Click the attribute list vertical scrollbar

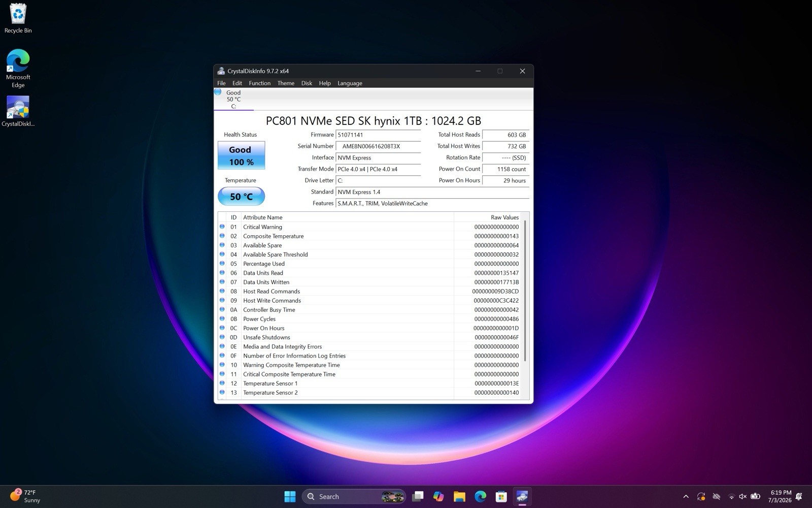(525, 291)
